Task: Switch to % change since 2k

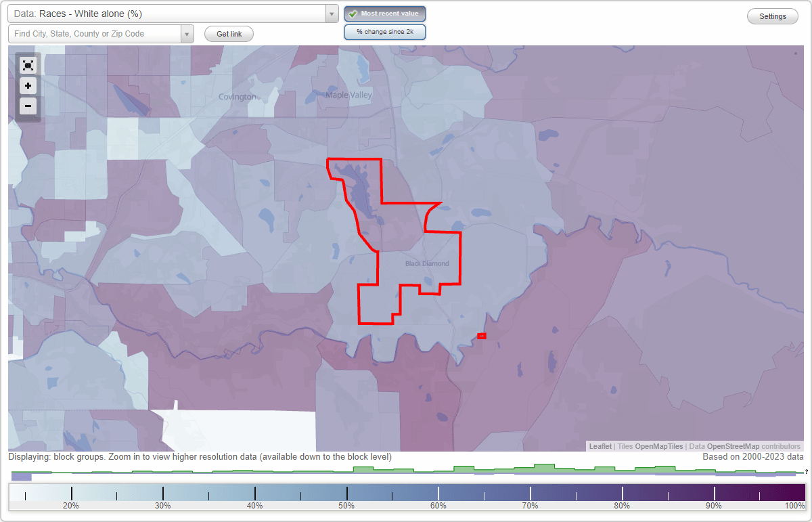Action: coord(385,32)
